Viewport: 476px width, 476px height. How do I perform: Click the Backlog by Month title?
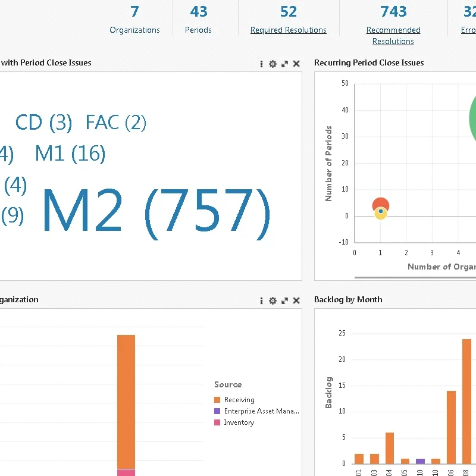pos(348,299)
